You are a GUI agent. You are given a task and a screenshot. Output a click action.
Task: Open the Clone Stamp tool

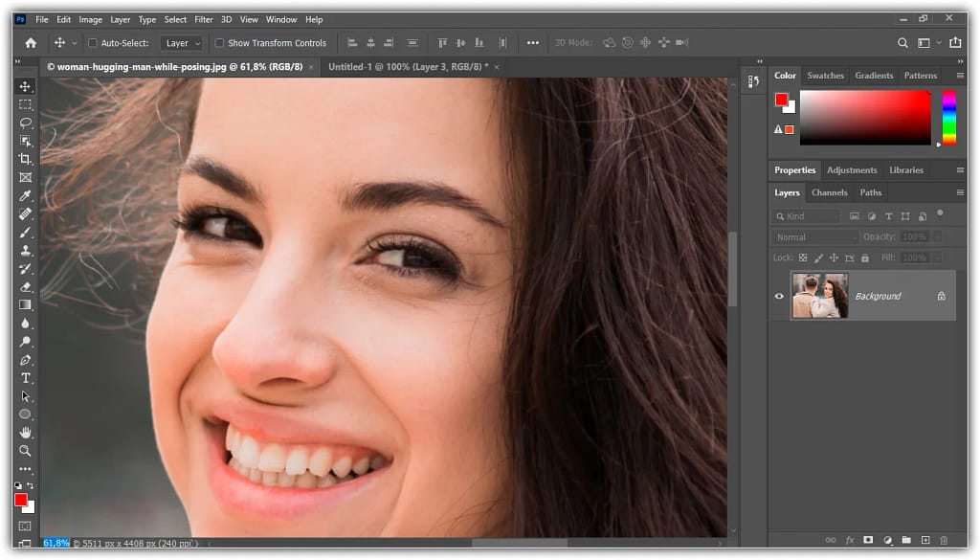pyautogui.click(x=25, y=250)
